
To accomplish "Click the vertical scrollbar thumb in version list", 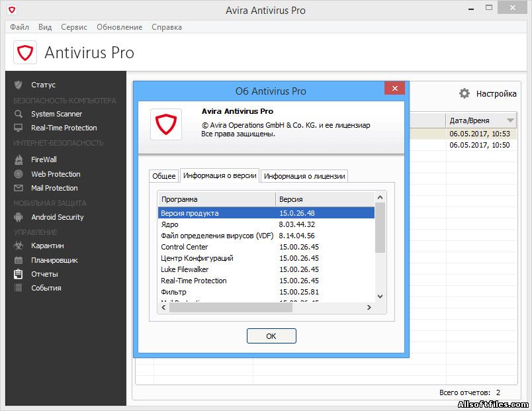I will pyautogui.click(x=380, y=228).
